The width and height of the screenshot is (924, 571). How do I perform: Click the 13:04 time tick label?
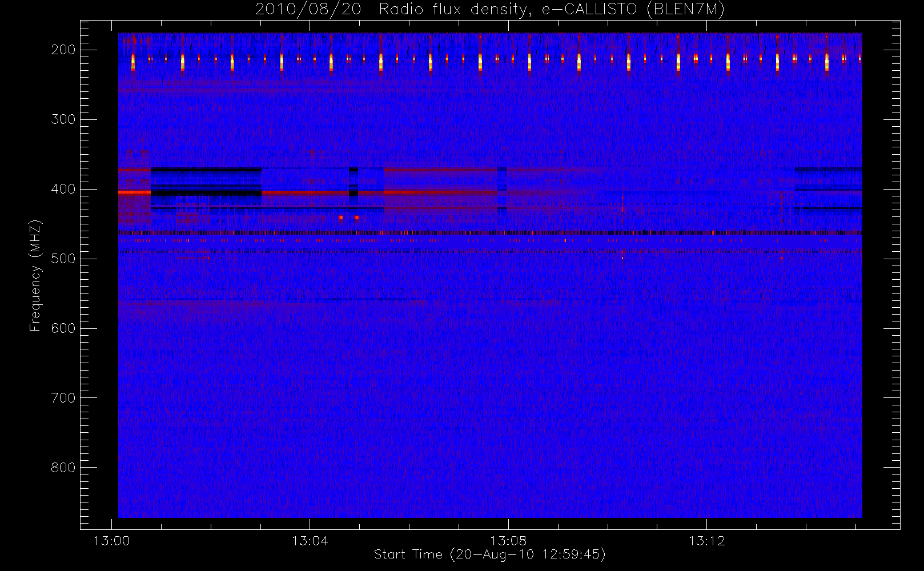pos(310,541)
